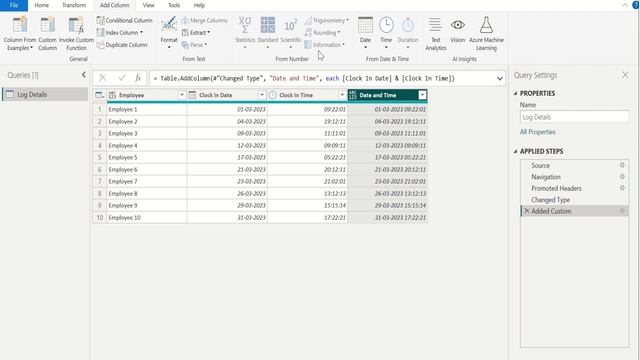This screenshot has height=360, width=640.
Task: Open the Tools tab
Action: click(174, 5)
